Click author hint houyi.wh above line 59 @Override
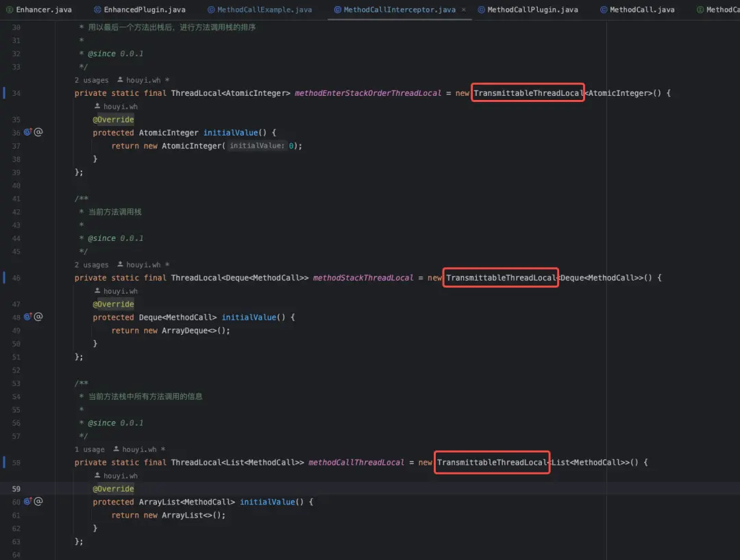This screenshot has height=560, width=740. (x=116, y=476)
